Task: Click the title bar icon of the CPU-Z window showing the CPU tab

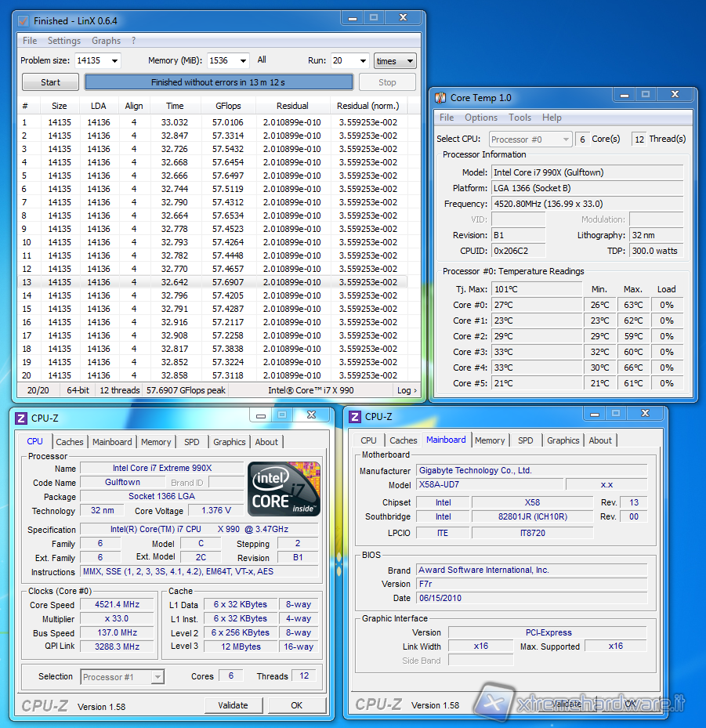Action: (x=22, y=417)
